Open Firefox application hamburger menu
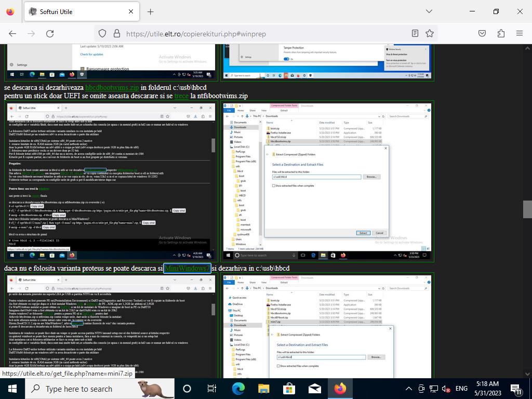 coord(519,34)
